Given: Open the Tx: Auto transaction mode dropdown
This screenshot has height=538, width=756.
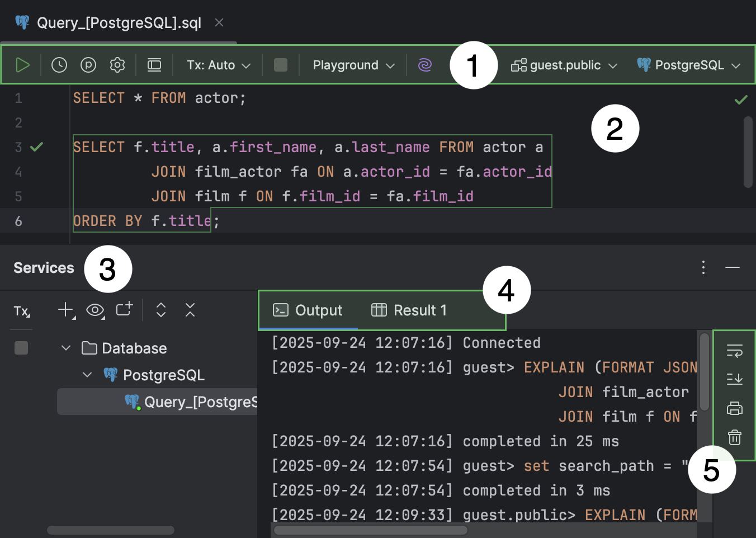Looking at the screenshot, I should point(217,64).
